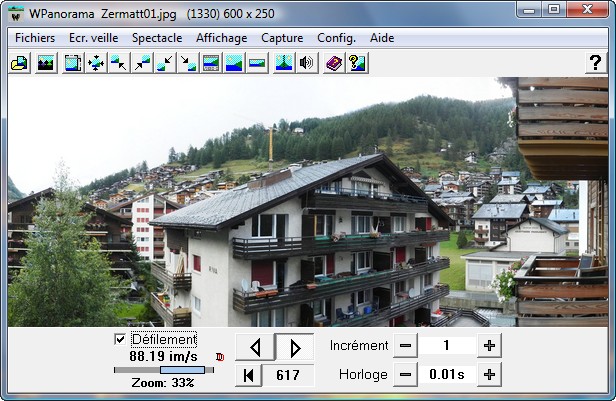The height and width of the screenshot is (401, 616).
Task: Click the Incrément value field showing 1
Action: (x=447, y=346)
